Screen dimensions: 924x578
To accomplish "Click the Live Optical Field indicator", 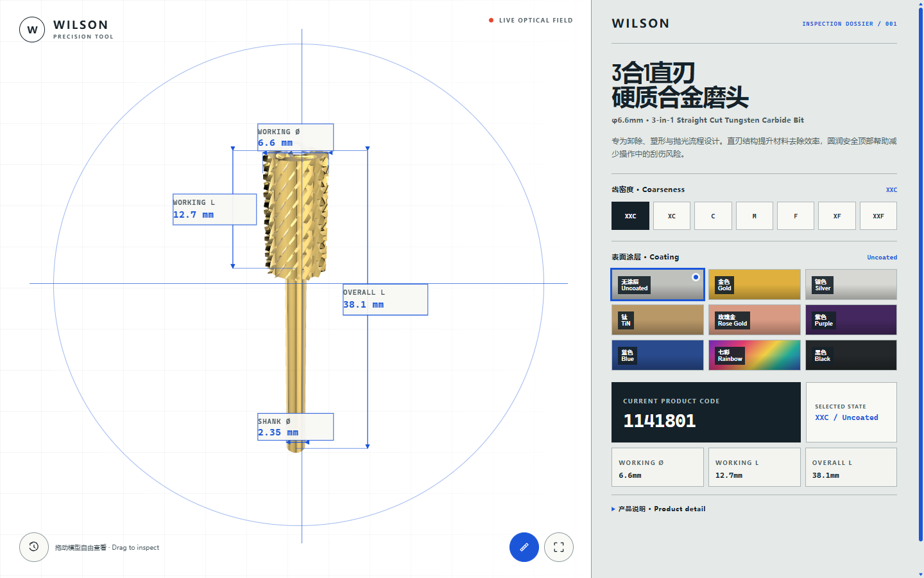I will tap(531, 21).
